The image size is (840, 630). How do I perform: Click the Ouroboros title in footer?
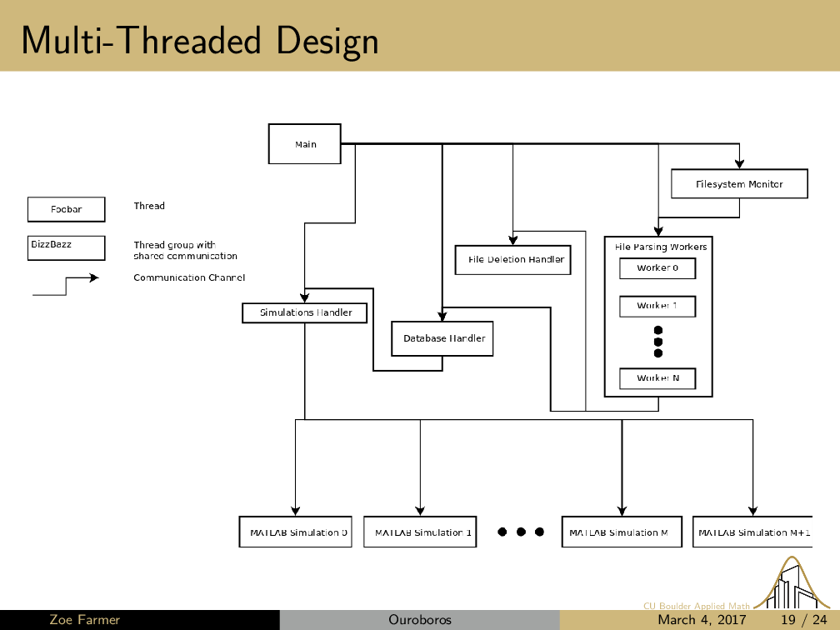[x=419, y=620]
